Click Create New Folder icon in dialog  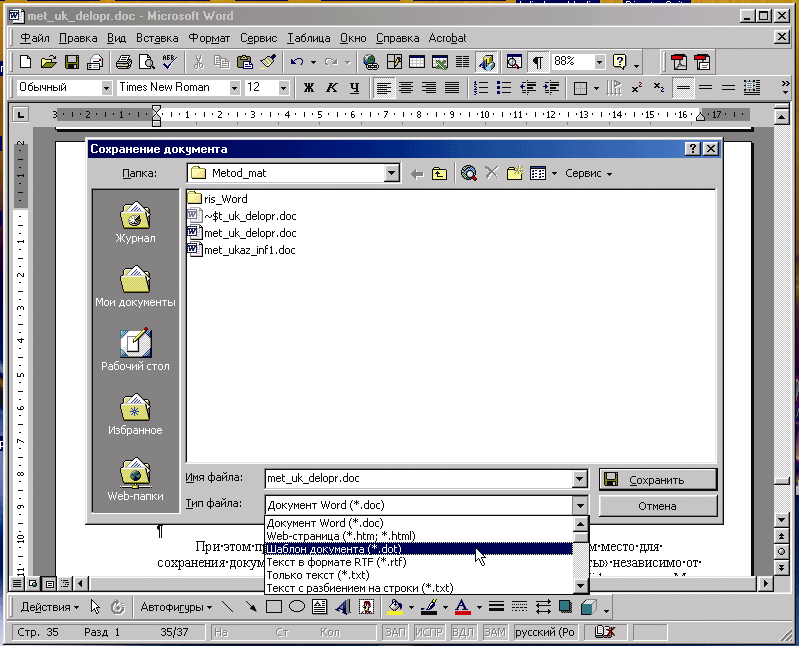(x=515, y=173)
